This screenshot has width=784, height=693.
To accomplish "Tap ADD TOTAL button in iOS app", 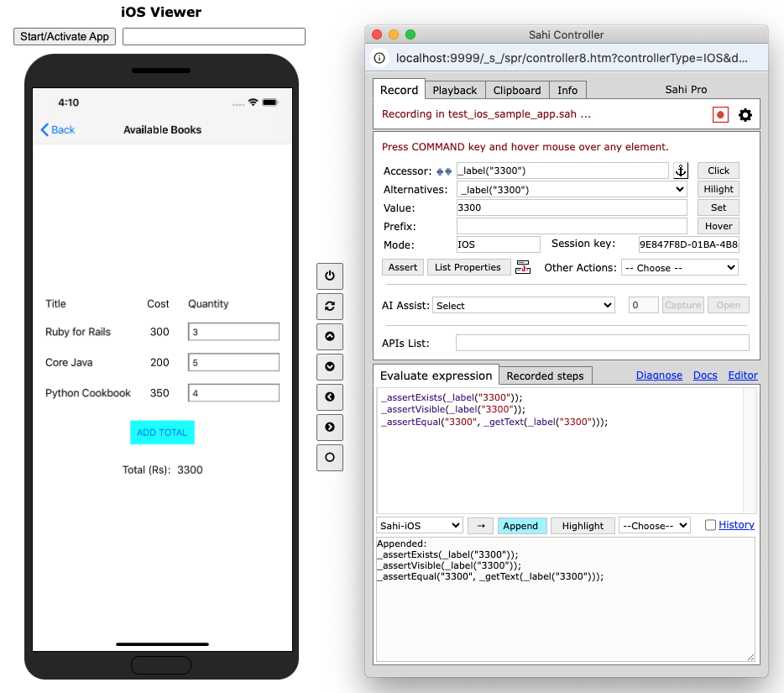I will [162, 433].
